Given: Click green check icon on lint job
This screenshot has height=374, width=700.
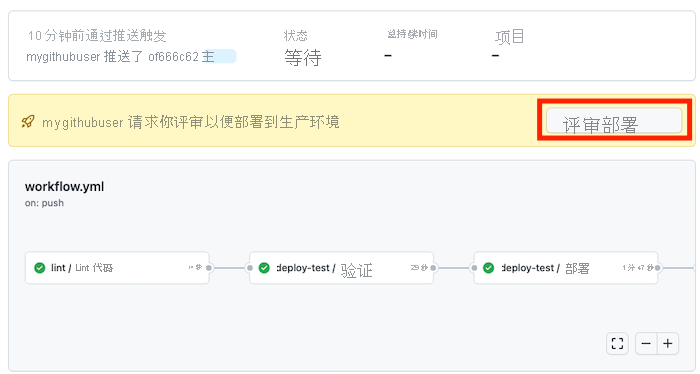Looking at the screenshot, I should pyautogui.click(x=40, y=268).
